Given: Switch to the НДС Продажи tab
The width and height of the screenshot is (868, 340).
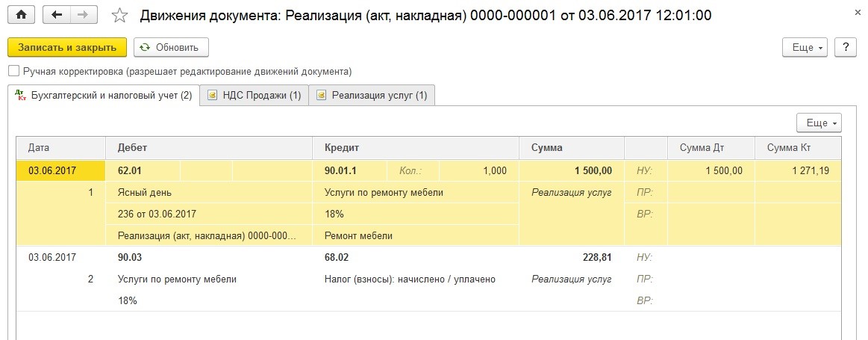Looking at the screenshot, I should [254, 96].
